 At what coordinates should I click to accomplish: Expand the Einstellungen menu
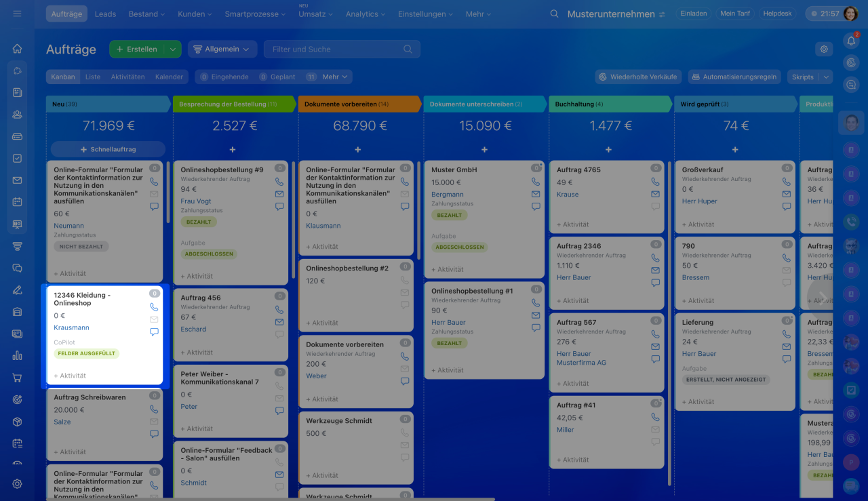point(426,14)
